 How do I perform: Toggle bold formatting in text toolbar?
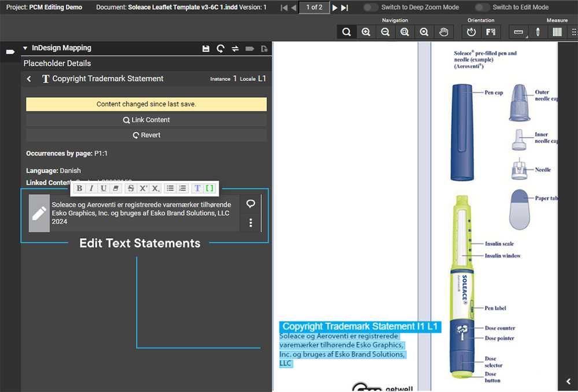point(79,188)
